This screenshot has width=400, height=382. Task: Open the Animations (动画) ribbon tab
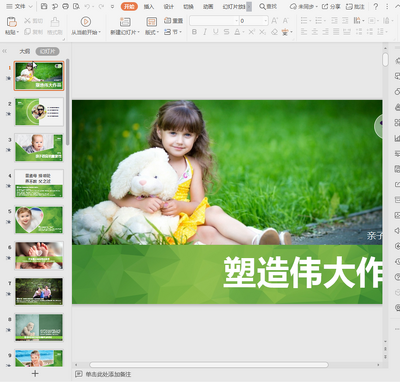[x=208, y=6]
